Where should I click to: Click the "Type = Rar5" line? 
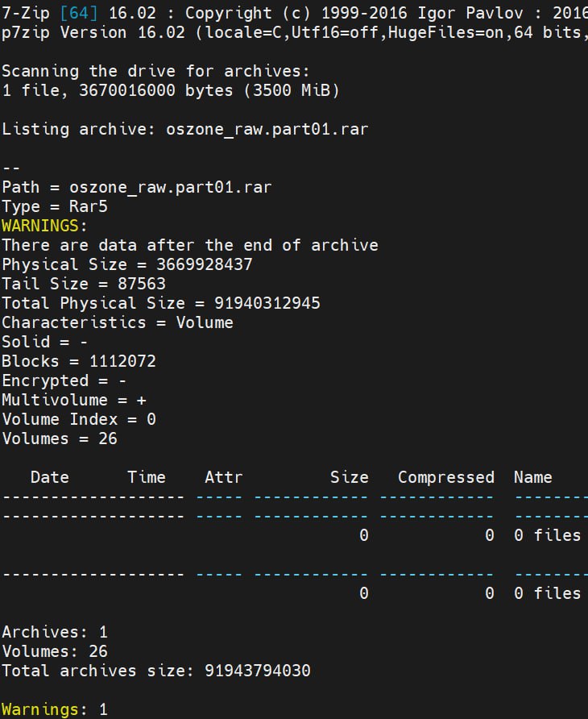click(55, 206)
